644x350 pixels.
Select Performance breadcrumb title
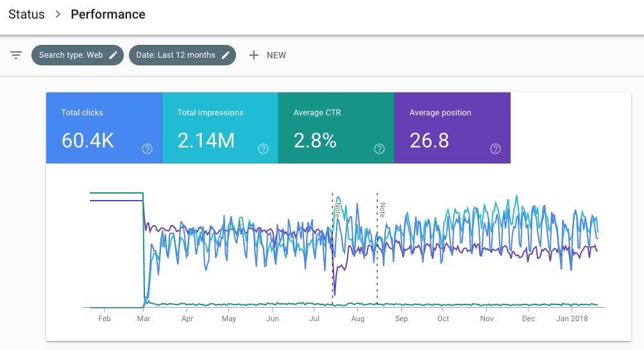coord(108,14)
